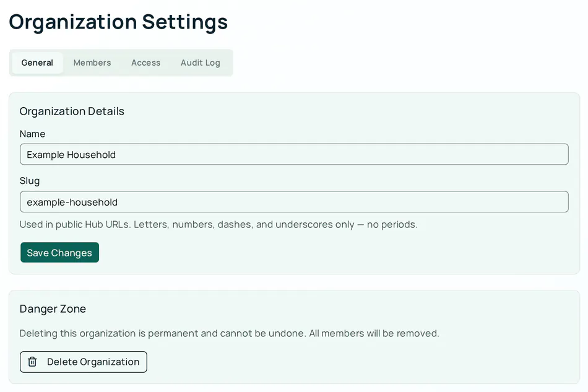Viewport: 588px width, 392px height.
Task: Click the Slug field label
Action: [30, 181]
